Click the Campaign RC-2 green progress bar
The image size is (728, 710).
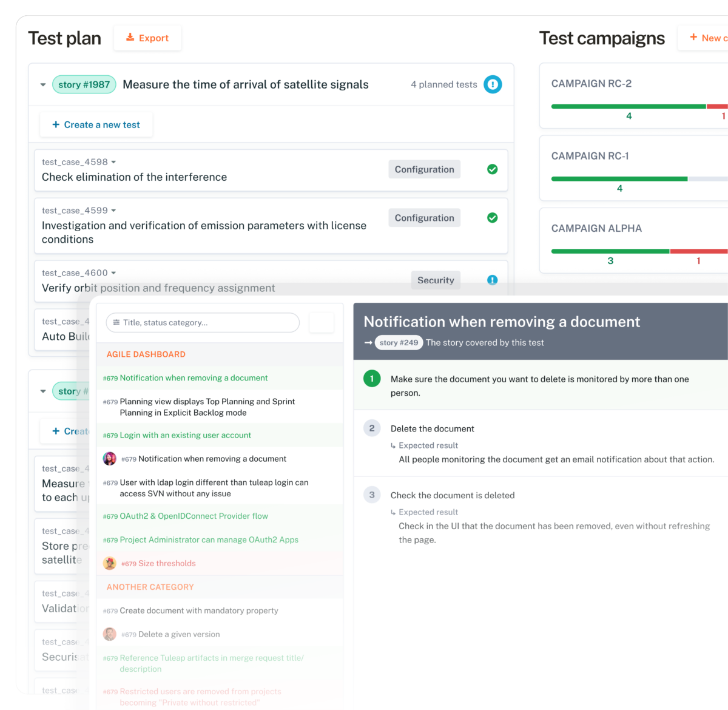pyautogui.click(x=628, y=106)
